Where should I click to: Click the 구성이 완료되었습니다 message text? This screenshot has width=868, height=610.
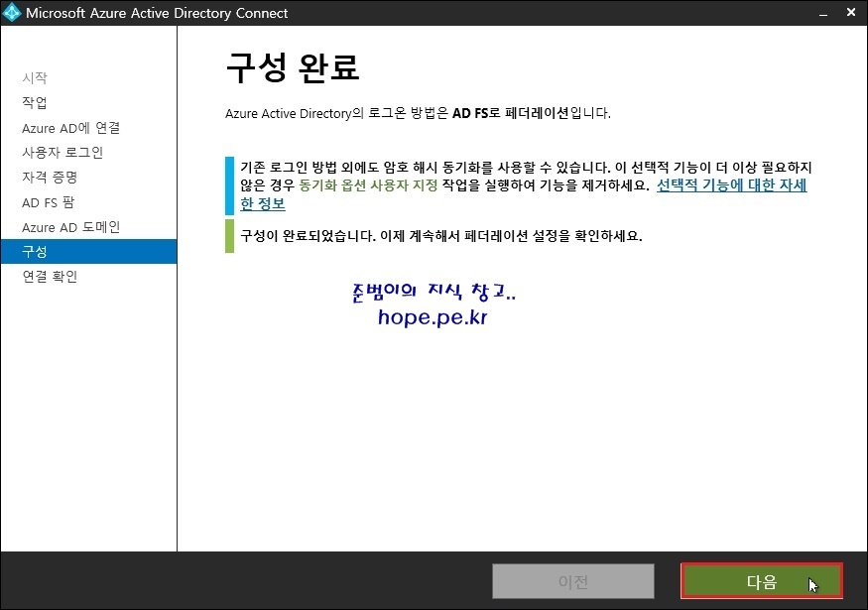tap(441, 236)
